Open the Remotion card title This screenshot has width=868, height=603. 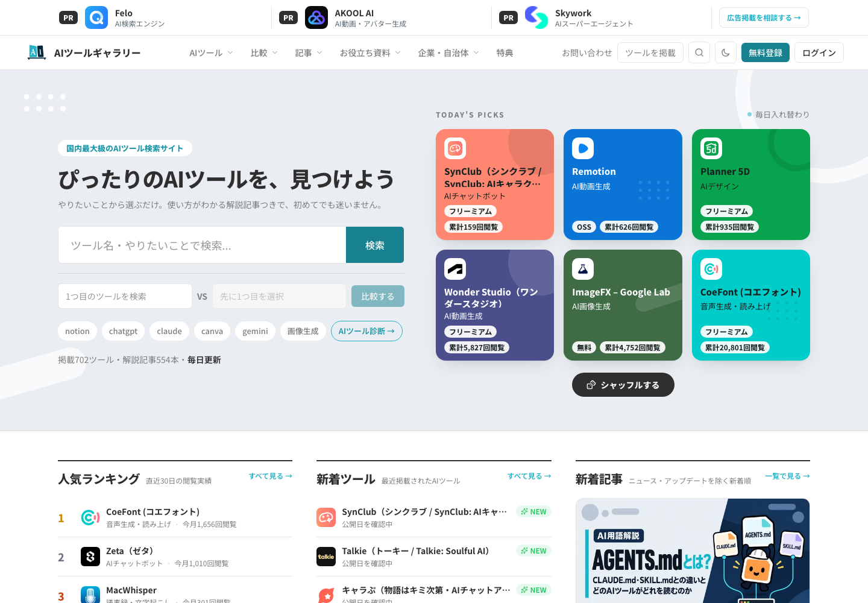click(594, 171)
